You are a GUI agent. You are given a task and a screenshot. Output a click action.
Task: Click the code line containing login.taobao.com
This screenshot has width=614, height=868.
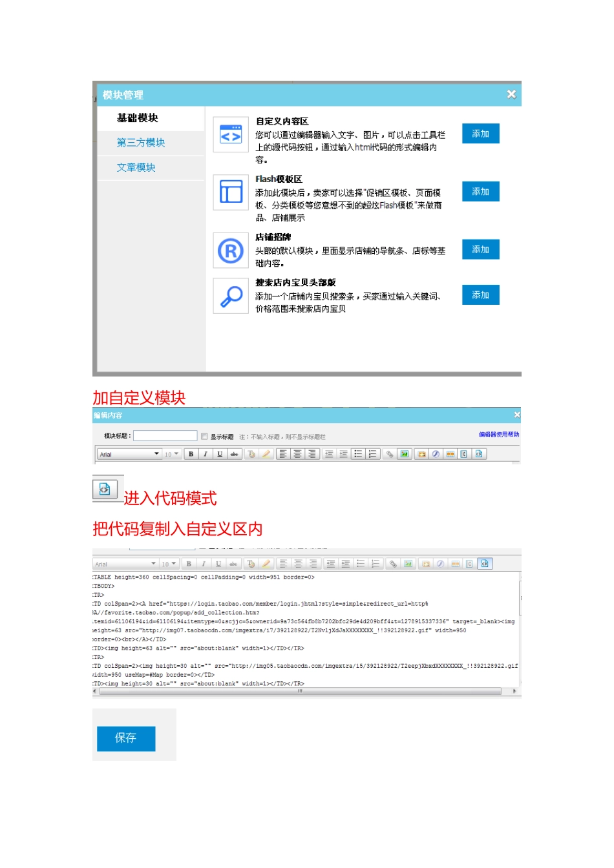point(260,604)
